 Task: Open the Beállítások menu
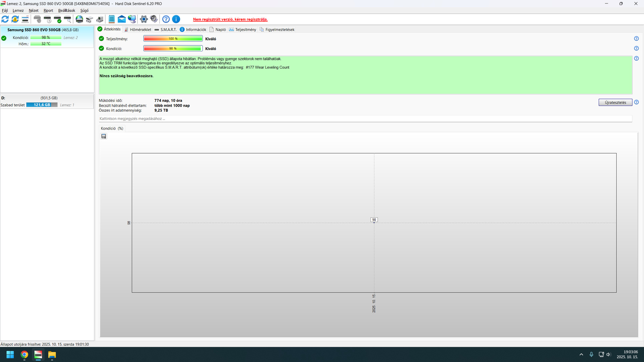coord(66,10)
